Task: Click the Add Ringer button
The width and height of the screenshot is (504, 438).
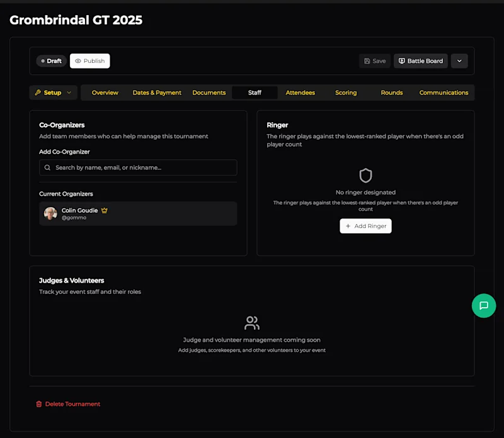Action: 365,226
